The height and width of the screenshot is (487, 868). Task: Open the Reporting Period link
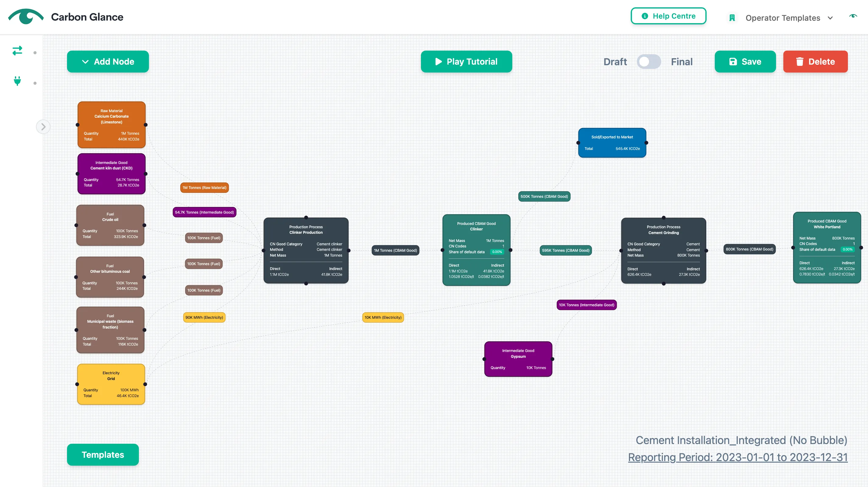[x=738, y=457]
